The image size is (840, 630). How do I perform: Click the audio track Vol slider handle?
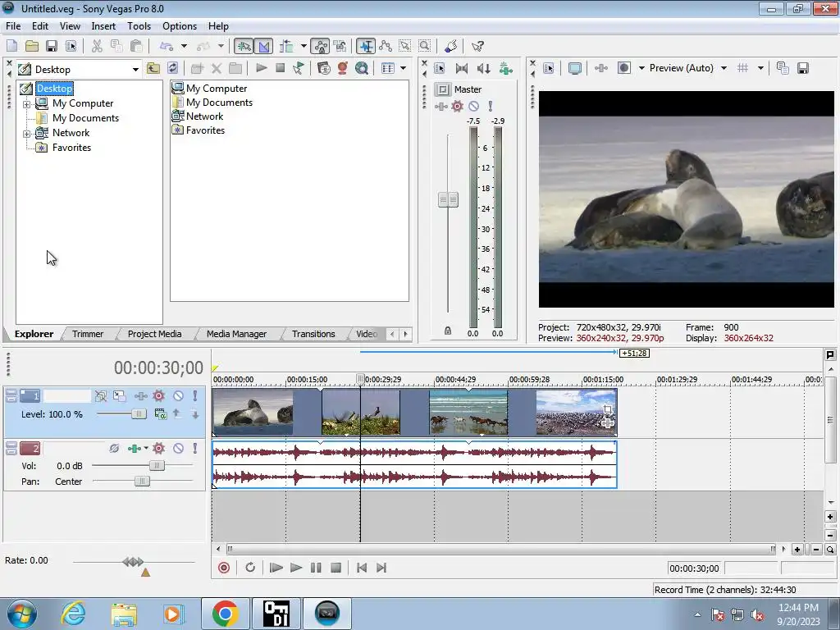point(156,465)
